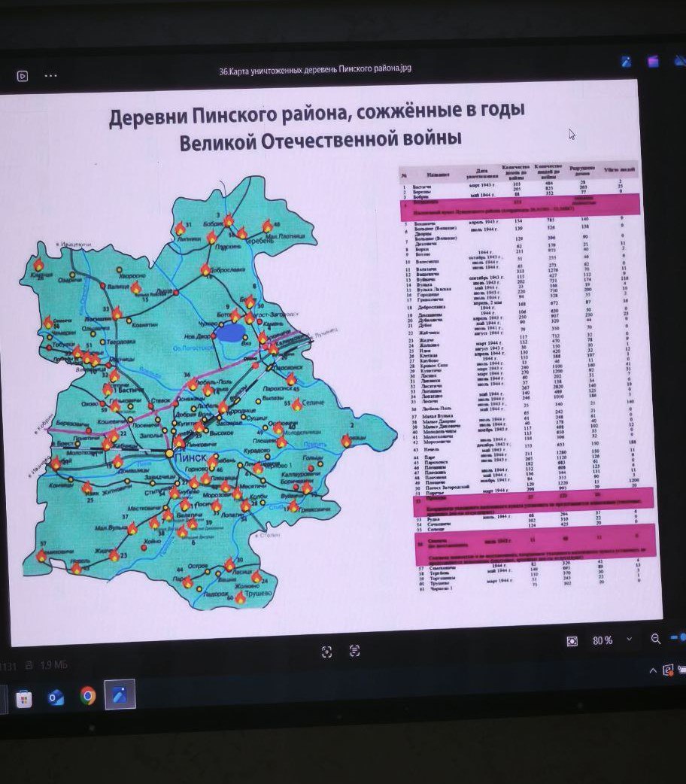Image resolution: width=686 pixels, height=784 pixels.
Task: Click the zoom out magnifier icon
Action: coord(655,640)
